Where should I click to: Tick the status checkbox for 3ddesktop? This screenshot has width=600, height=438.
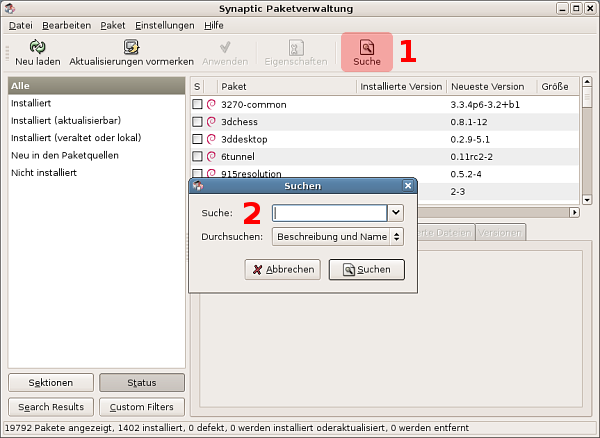click(197, 139)
